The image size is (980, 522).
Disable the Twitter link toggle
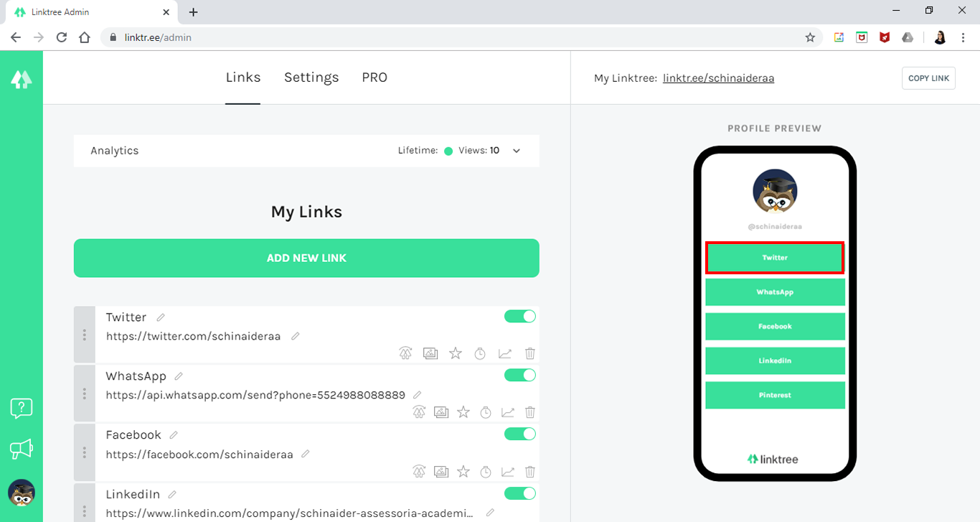pyautogui.click(x=520, y=317)
